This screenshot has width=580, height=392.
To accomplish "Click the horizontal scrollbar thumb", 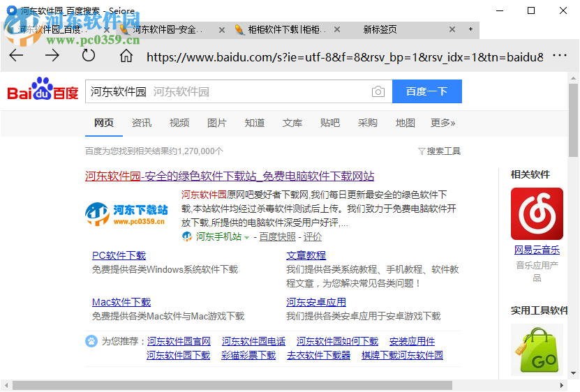I will coord(232,385).
